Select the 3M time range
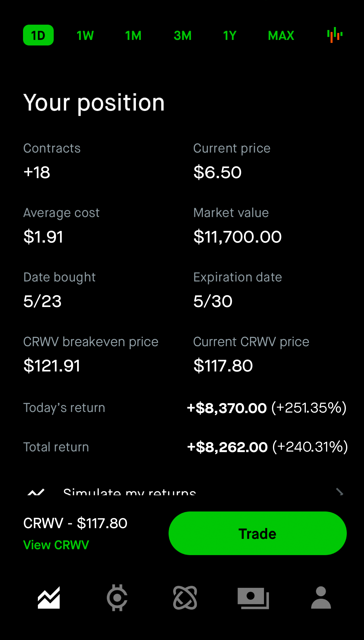 pyautogui.click(x=183, y=35)
